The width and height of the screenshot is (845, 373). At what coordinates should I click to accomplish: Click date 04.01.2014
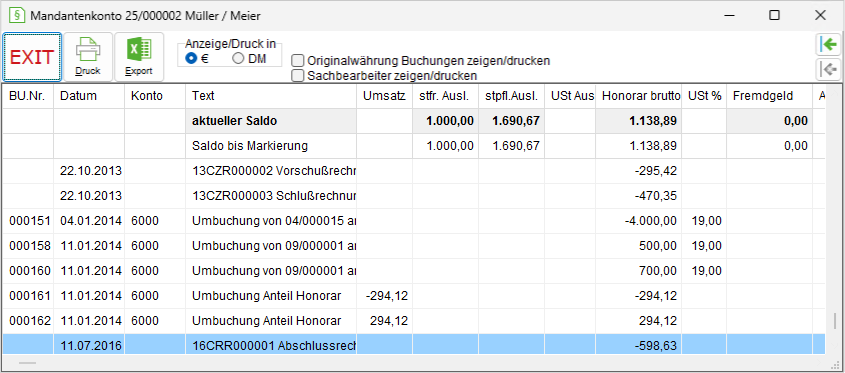click(x=91, y=221)
